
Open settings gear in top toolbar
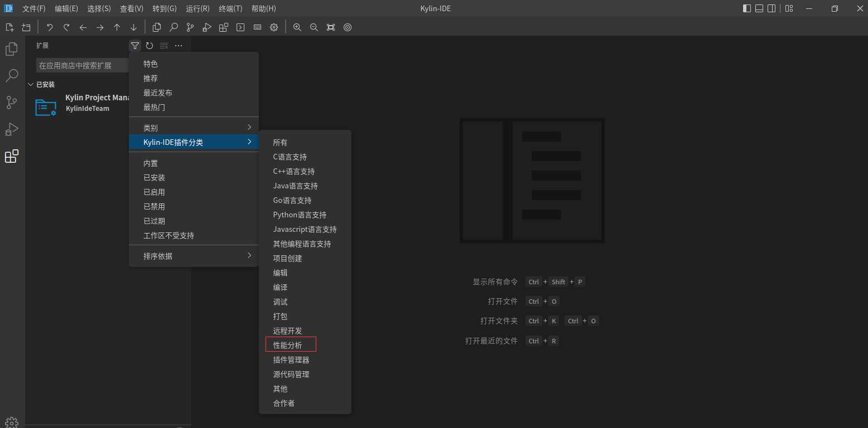point(274,27)
